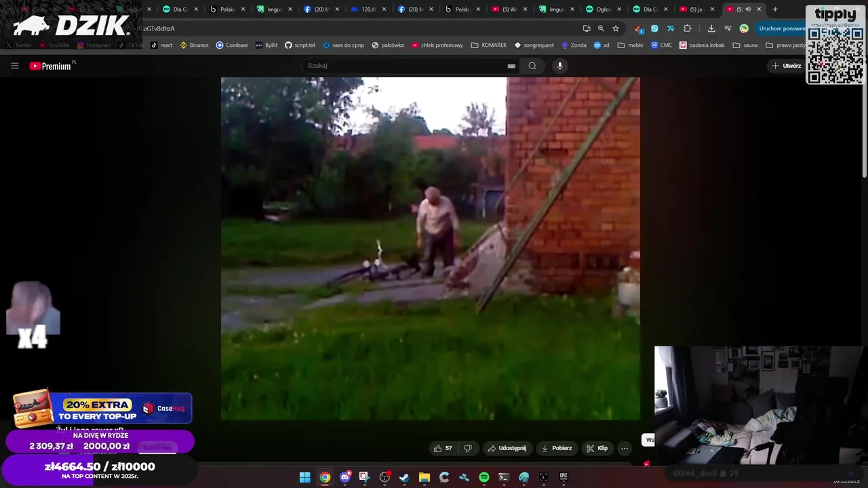This screenshot has height=488, width=868.
Task: Open the Chrome profile avatar
Action: pyautogui.click(x=744, y=28)
